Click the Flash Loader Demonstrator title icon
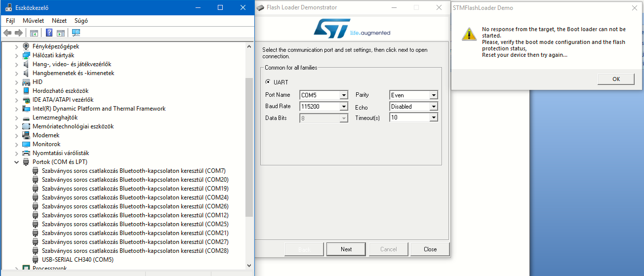This screenshot has height=276, width=644. pos(260,7)
